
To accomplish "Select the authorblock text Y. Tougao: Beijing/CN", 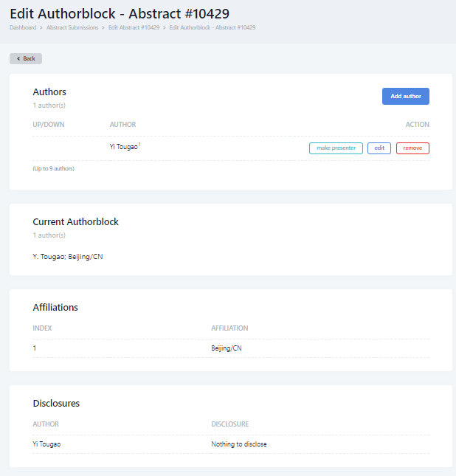I will tap(72, 257).
